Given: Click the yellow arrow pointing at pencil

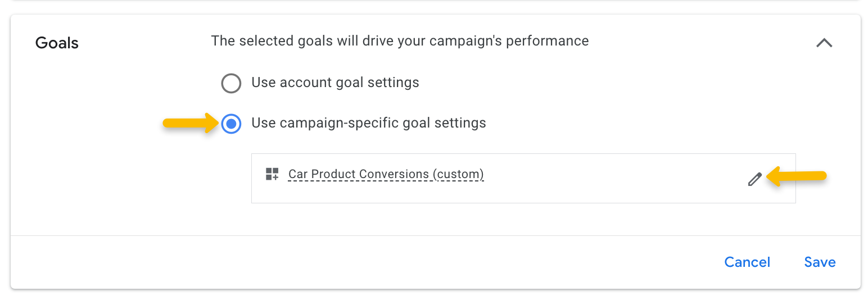Looking at the screenshot, I should (x=798, y=177).
